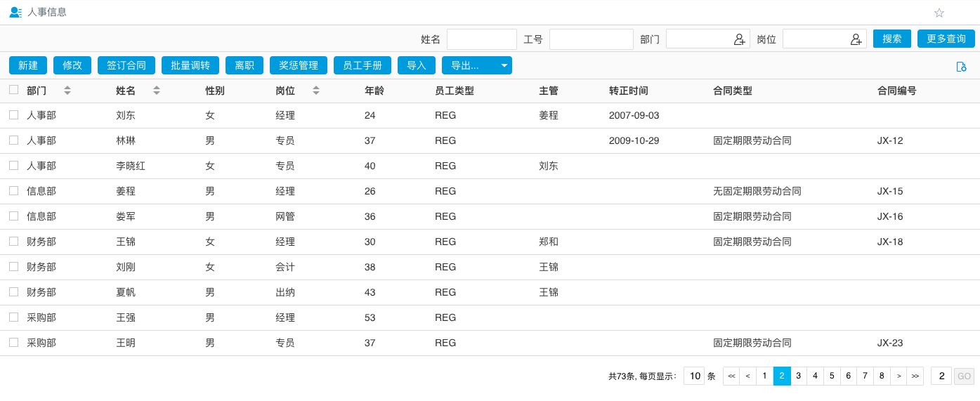Open the per-page count selector
Screen dimensions: 980x401
694,376
